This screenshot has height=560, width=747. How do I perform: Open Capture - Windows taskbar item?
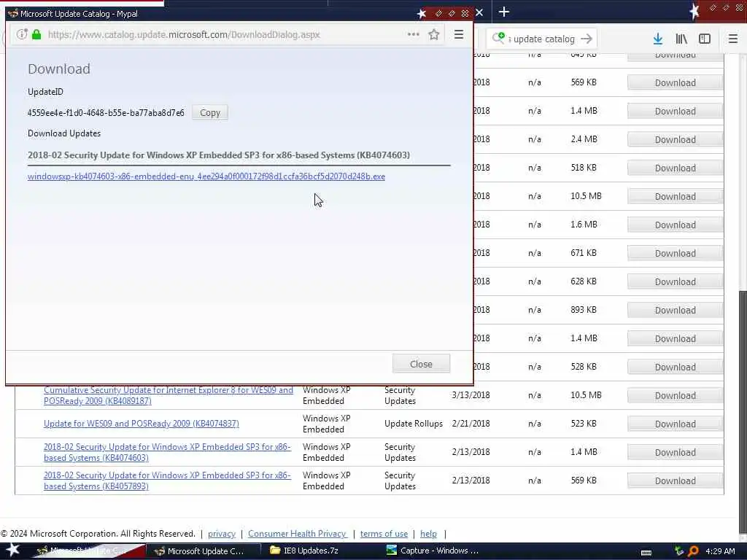click(433, 551)
